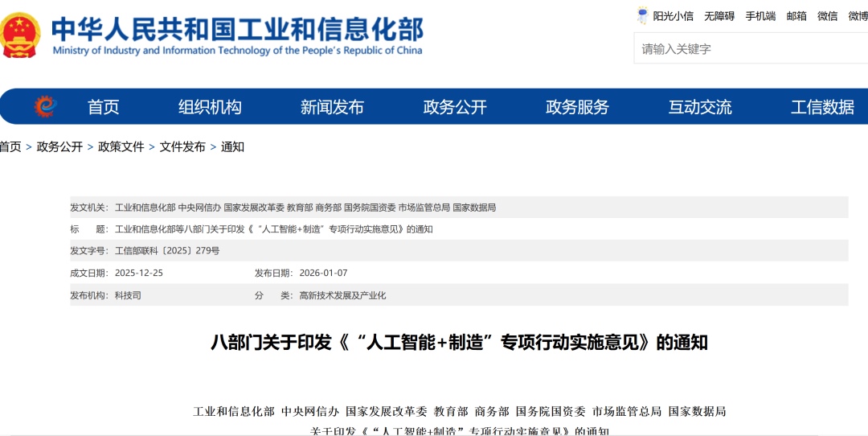The width and height of the screenshot is (868, 436).
Task: Click the keyword search input field
Action: [747, 49]
